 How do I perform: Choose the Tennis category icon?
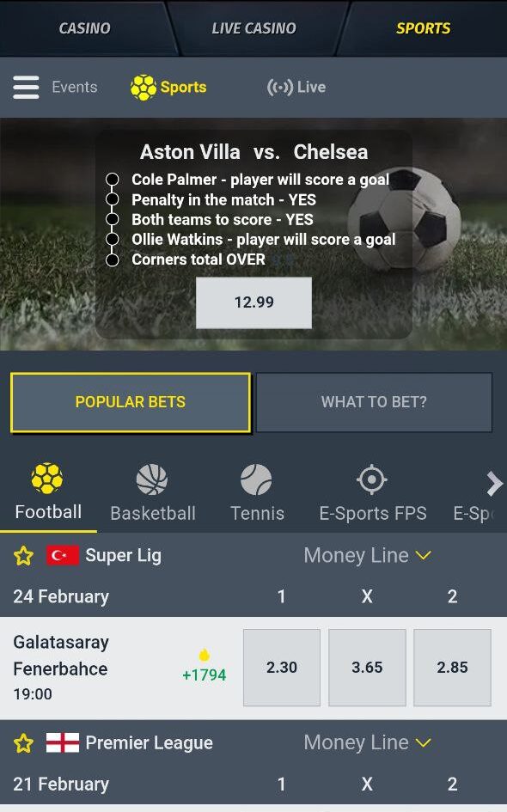(x=256, y=479)
